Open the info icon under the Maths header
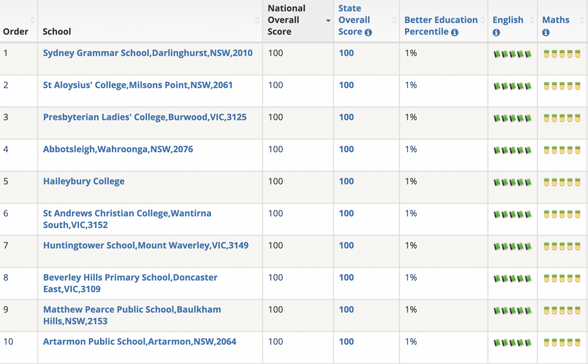Screen dimensions: 588x364 546,32
